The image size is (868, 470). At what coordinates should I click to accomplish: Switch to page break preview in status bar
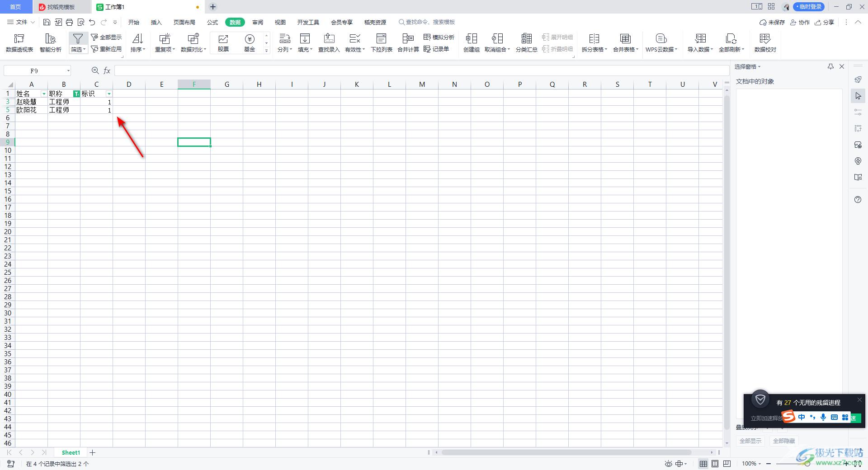(727, 464)
